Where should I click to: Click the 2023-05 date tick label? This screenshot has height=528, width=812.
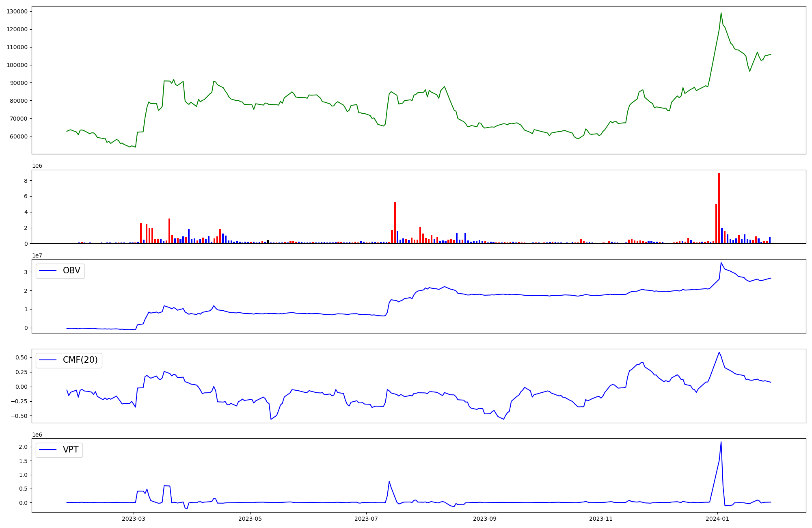[250, 519]
